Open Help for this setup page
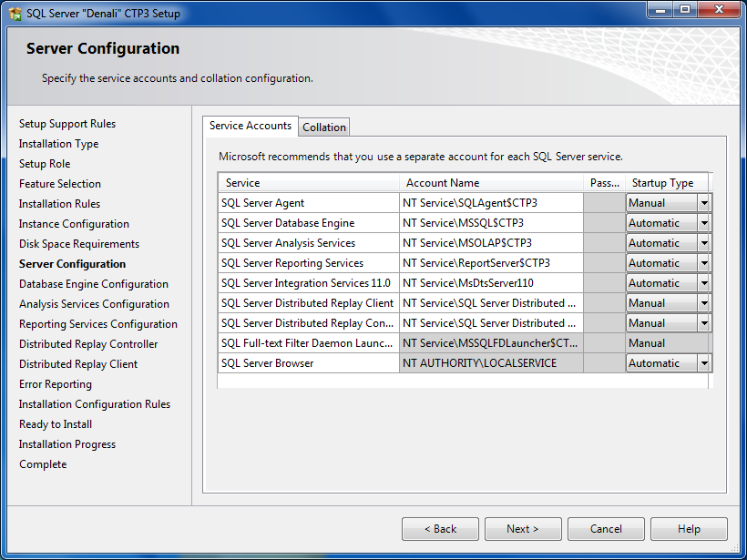 689,529
